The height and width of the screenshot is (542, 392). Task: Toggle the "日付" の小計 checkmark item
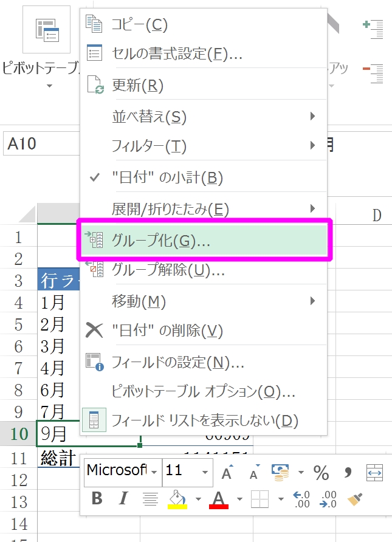pos(167,177)
